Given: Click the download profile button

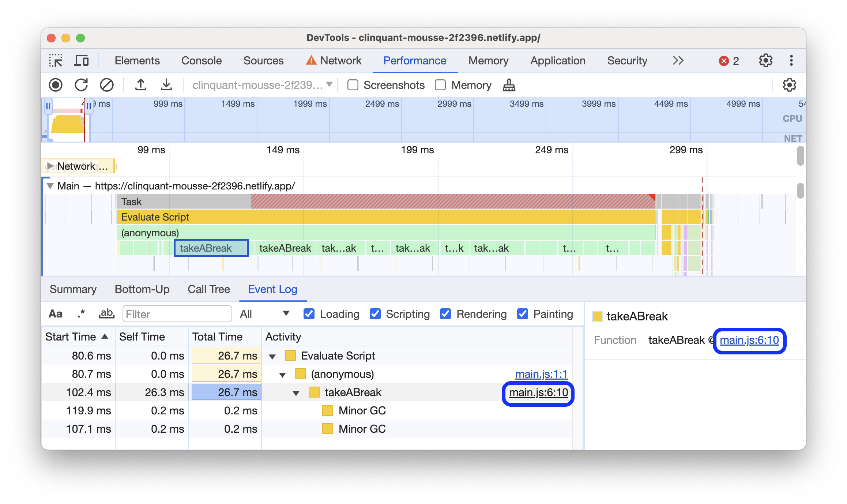Looking at the screenshot, I should 165,84.
